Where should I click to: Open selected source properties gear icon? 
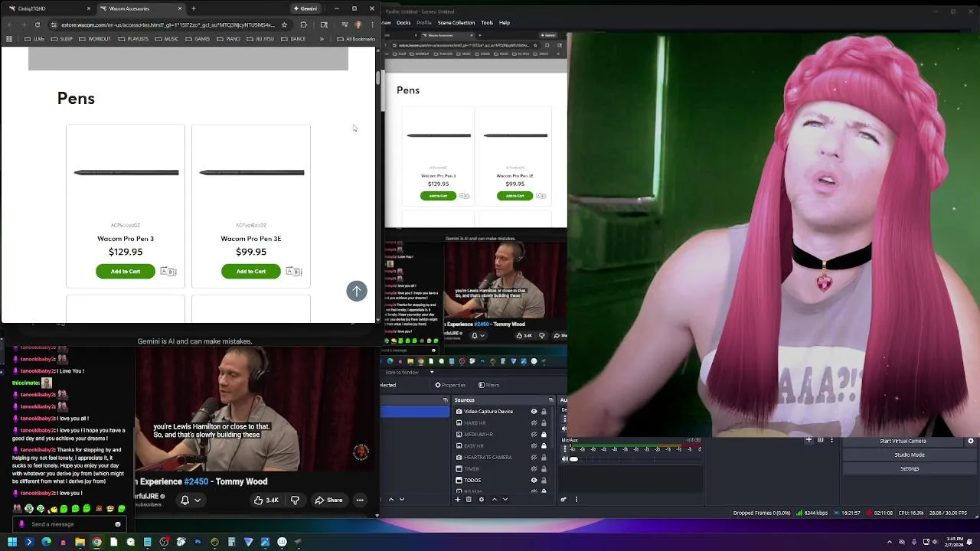tap(482, 500)
